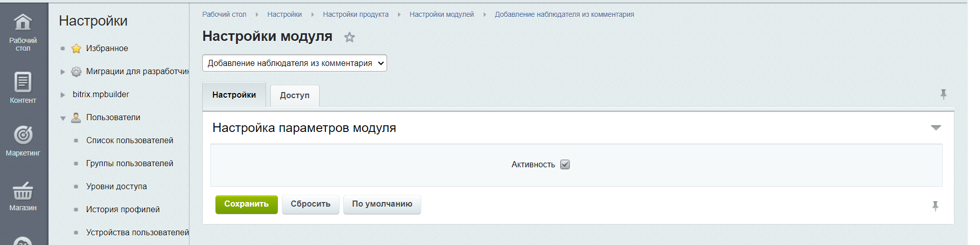Click the pin icon beside the tabs
The width and height of the screenshot is (980, 245).
943,94
